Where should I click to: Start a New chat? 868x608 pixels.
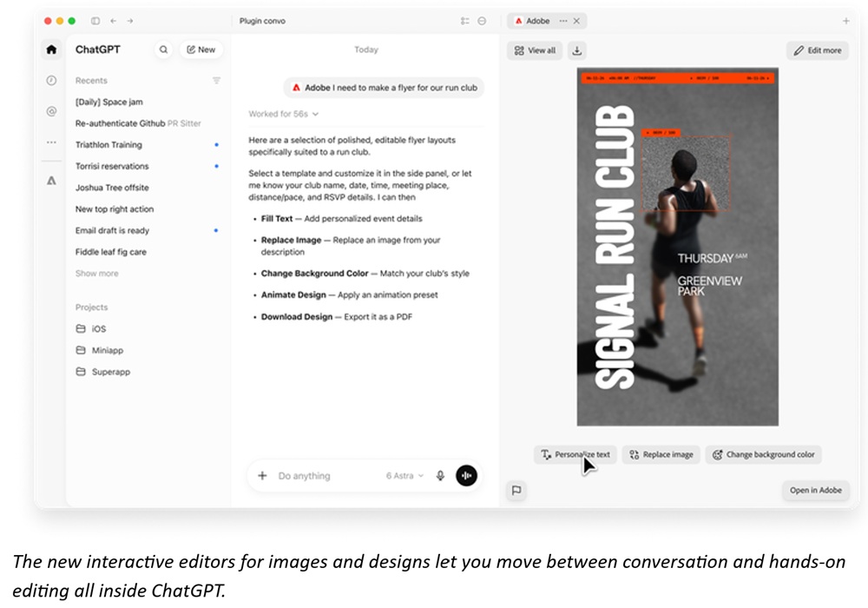[201, 50]
